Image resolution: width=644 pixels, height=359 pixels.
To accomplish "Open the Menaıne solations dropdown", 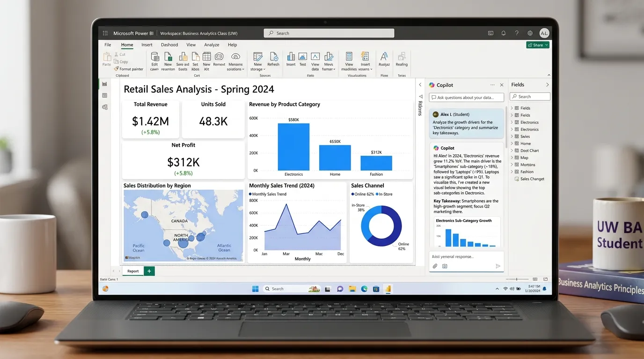I will point(235,61).
